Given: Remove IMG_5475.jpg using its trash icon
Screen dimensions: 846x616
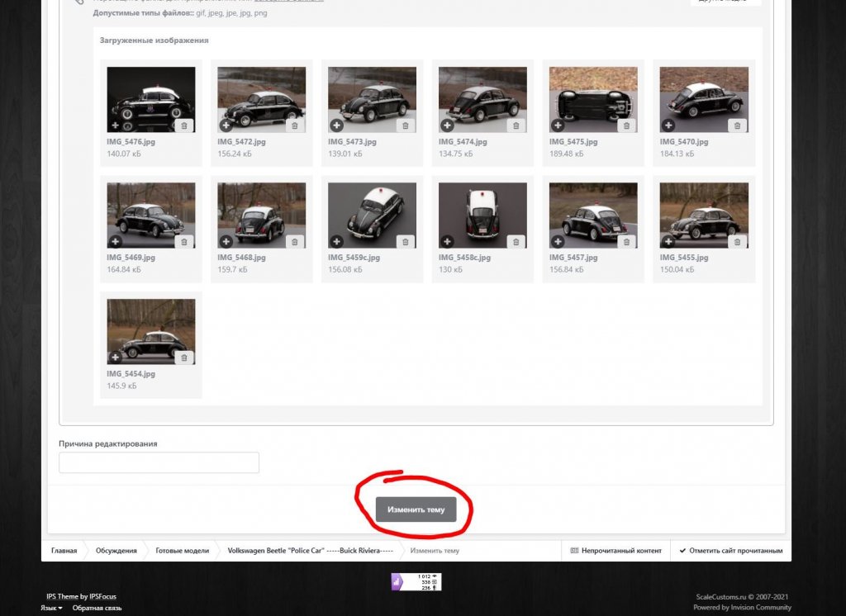Looking at the screenshot, I should click(626, 126).
